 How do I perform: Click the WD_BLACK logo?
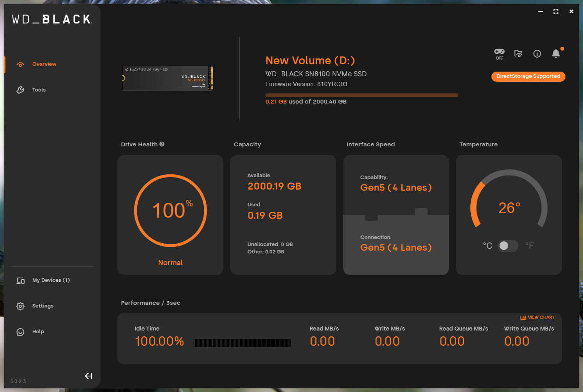[x=52, y=19]
